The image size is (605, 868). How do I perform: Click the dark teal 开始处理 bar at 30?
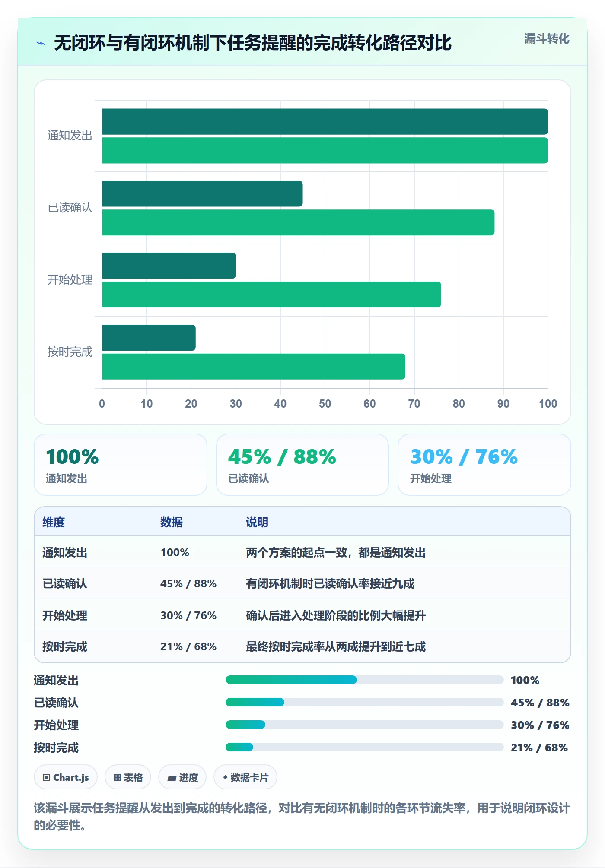click(169, 266)
